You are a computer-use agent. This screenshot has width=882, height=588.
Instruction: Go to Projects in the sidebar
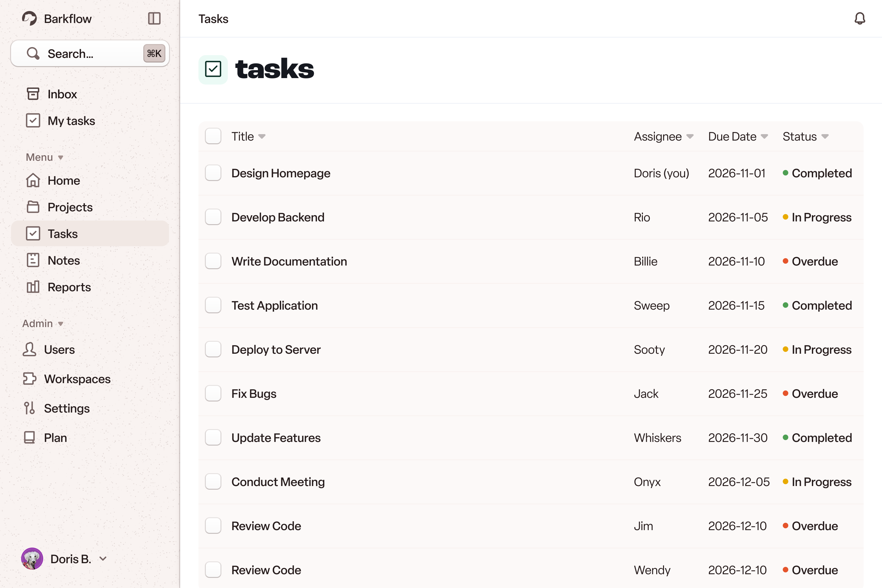click(x=70, y=207)
